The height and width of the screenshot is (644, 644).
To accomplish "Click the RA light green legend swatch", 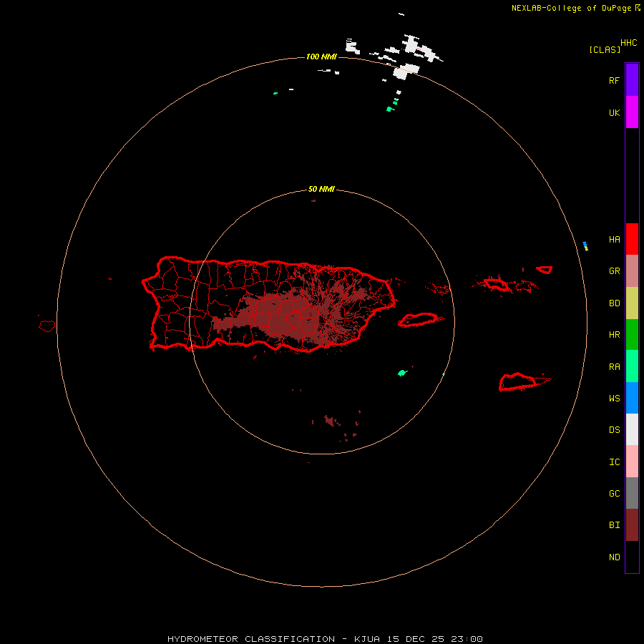I will tap(632, 366).
